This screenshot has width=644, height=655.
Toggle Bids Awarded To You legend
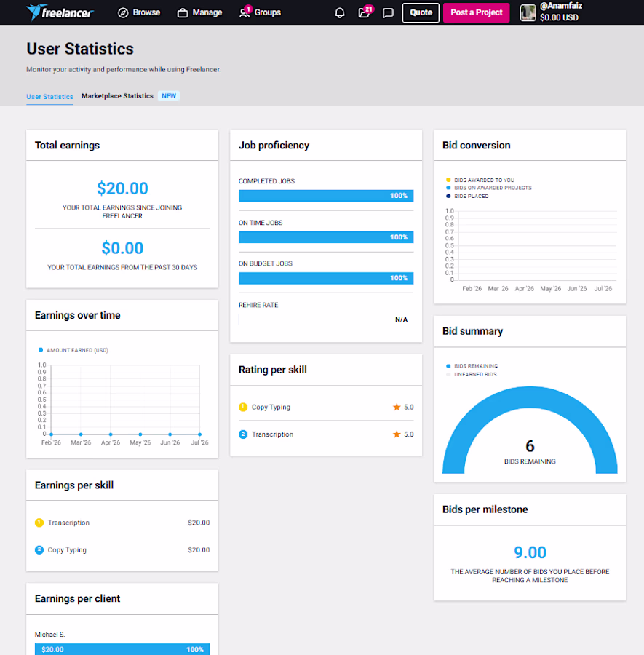click(480, 180)
